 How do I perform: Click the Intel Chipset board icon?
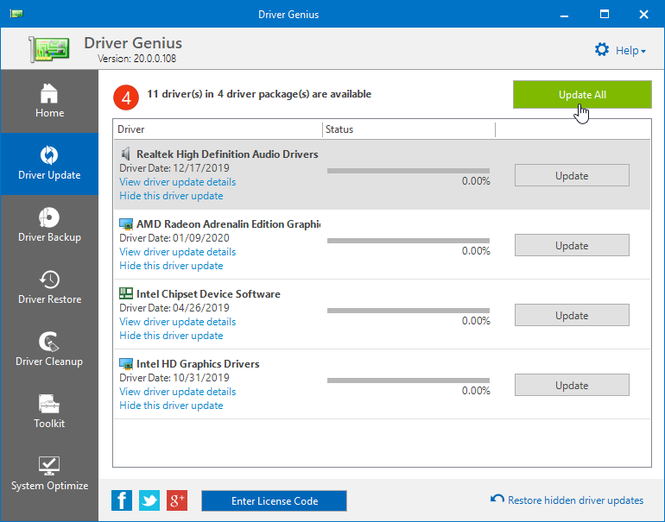(x=126, y=293)
